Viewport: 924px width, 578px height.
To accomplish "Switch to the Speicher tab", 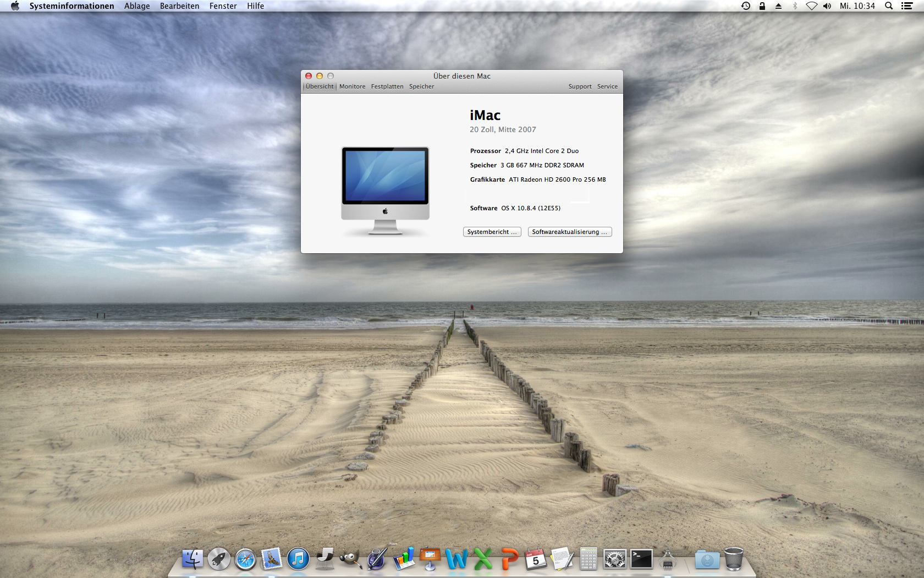I will [422, 86].
